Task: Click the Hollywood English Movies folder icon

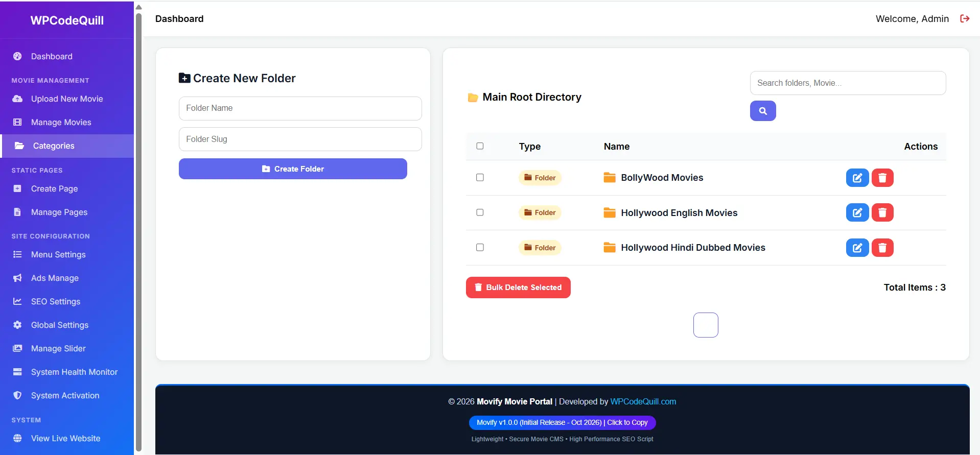Action: click(x=610, y=212)
